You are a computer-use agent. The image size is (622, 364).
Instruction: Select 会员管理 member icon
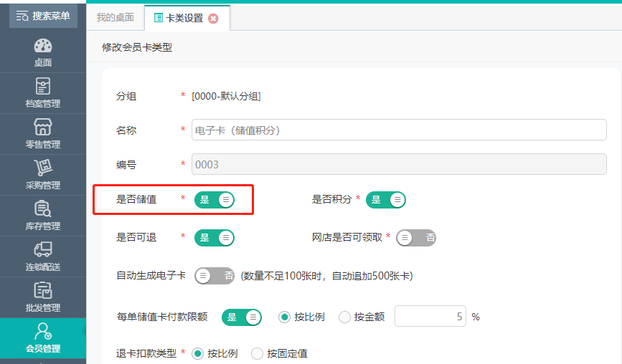(x=43, y=331)
